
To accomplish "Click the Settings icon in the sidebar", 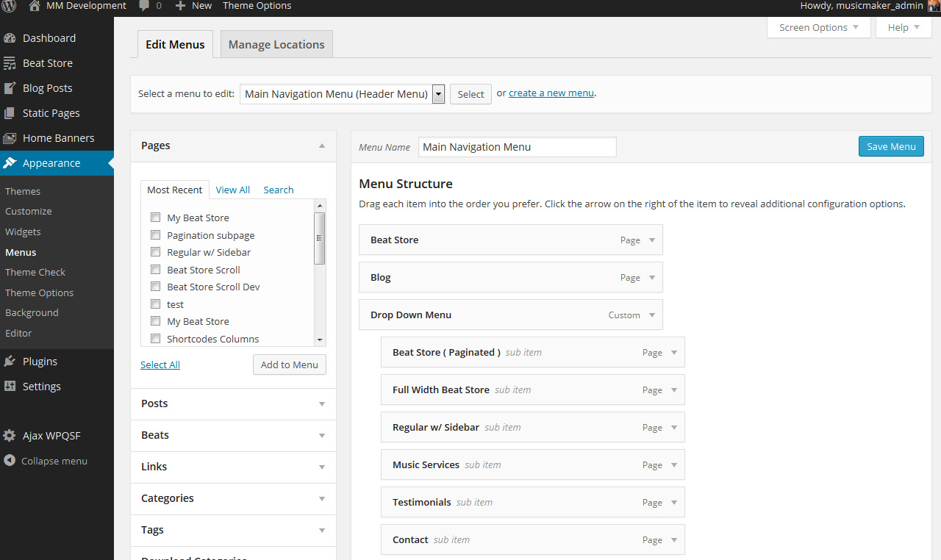I will 10,387.
